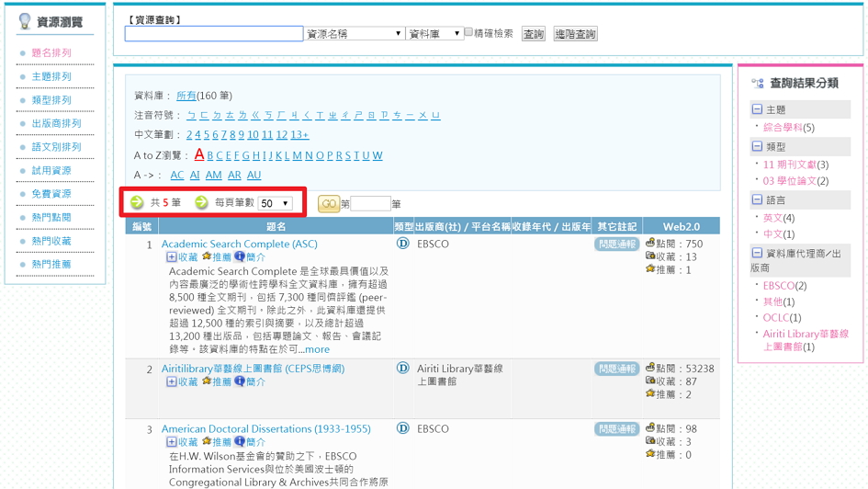Filter by 13+ Chinese stroke count

tap(299, 134)
